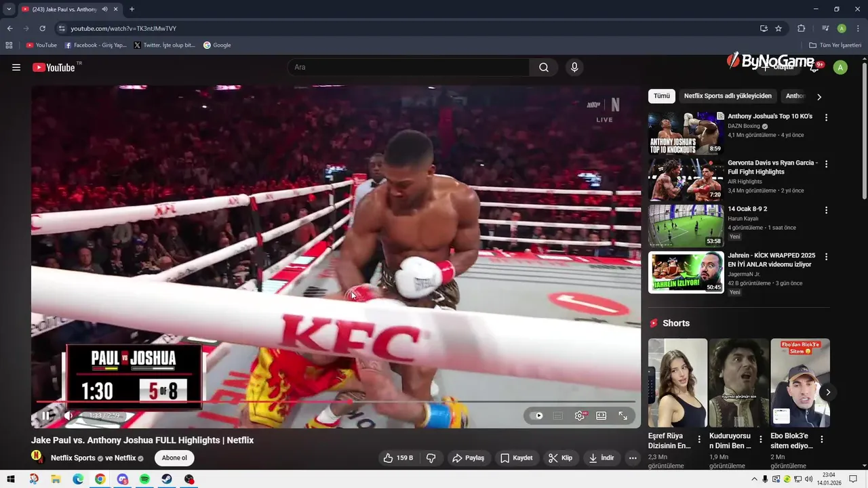Start voice search with the microphone
The height and width of the screenshot is (488, 868).
pyautogui.click(x=574, y=67)
